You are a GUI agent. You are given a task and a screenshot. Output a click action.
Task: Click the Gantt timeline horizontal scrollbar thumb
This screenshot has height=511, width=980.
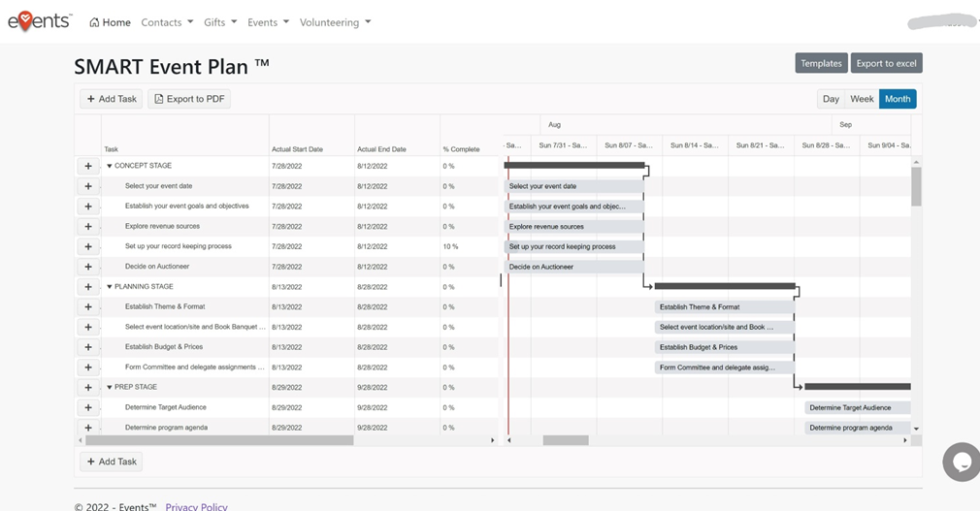pos(566,440)
